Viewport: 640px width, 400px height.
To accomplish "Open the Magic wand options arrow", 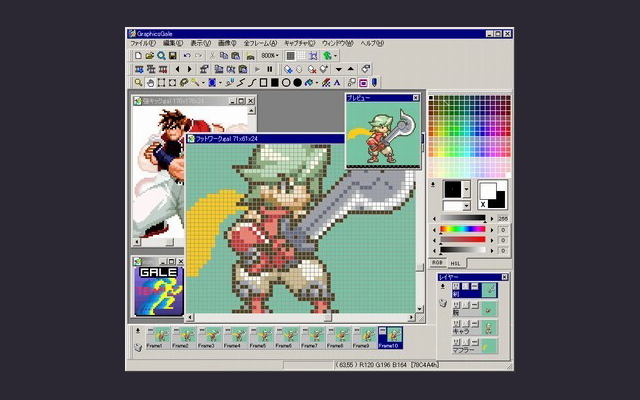I will pyautogui.click(x=203, y=83).
